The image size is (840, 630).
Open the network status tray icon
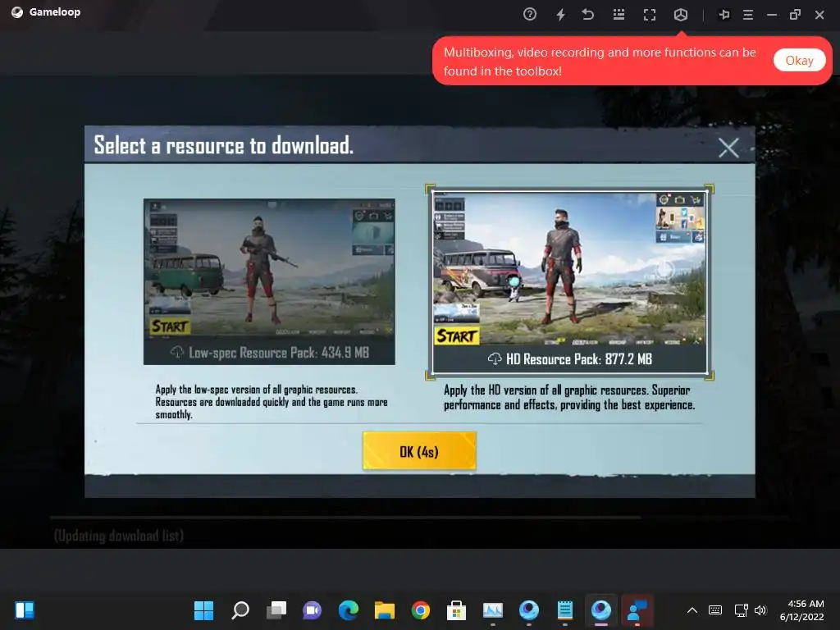(741, 610)
